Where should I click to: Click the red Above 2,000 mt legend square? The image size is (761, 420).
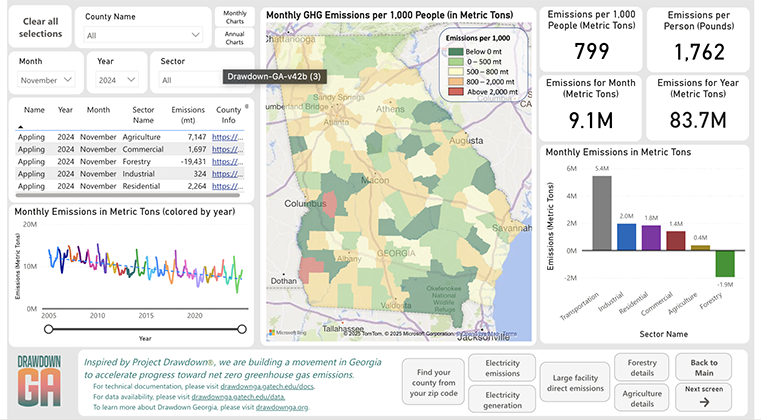pos(455,91)
